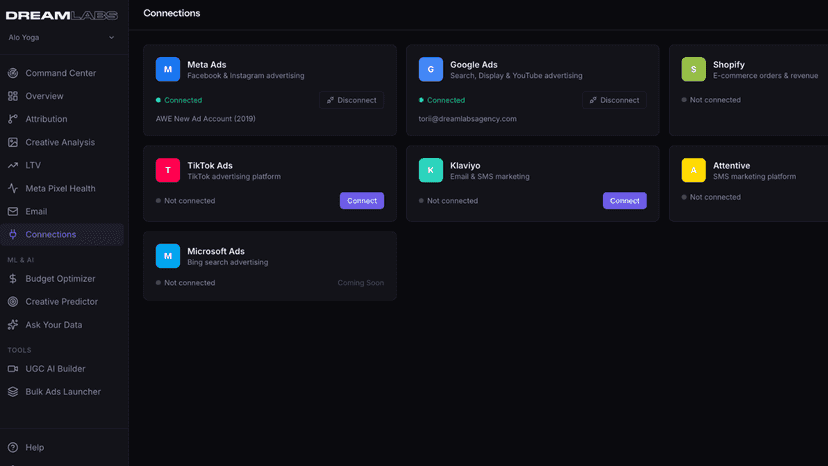Click the Overview grid icon
Screen dimensions: 828x466
click(13, 96)
